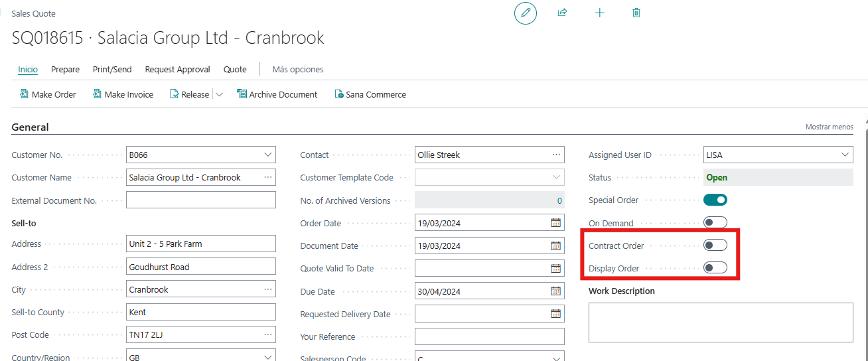Turn off the Special Order toggle
The width and height of the screenshot is (868, 361).
tap(715, 200)
